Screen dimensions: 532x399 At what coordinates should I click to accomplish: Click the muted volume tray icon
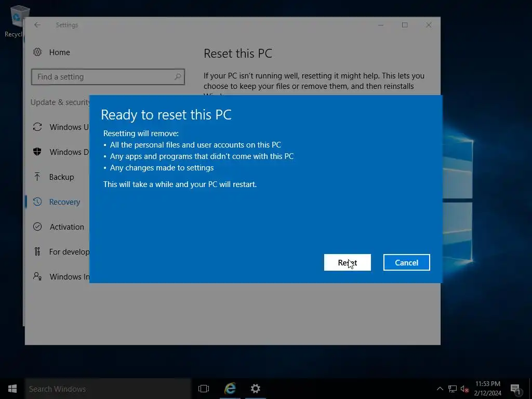[x=464, y=389]
